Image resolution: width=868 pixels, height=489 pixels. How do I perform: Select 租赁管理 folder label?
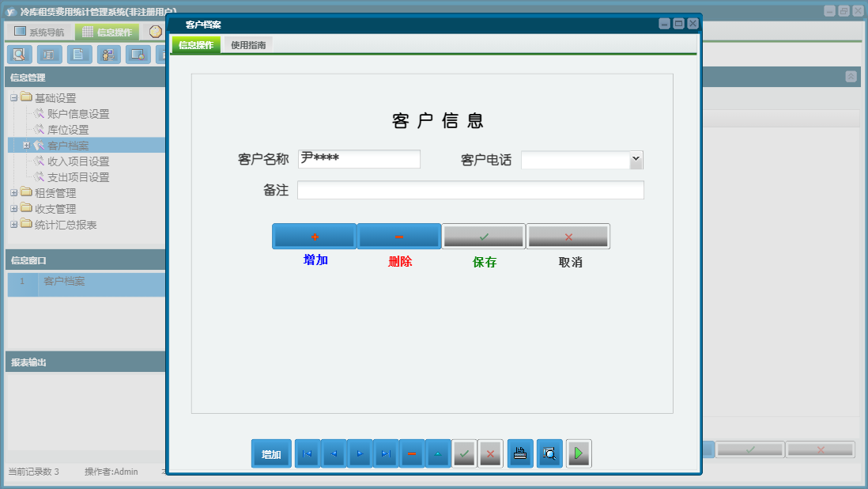(55, 193)
